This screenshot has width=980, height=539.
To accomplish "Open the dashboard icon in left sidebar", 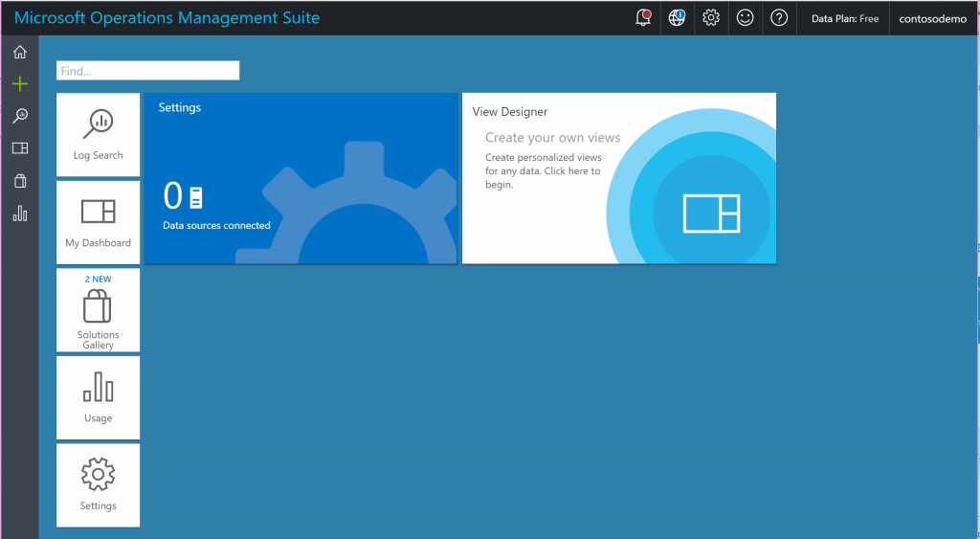I will pos(20,148).
